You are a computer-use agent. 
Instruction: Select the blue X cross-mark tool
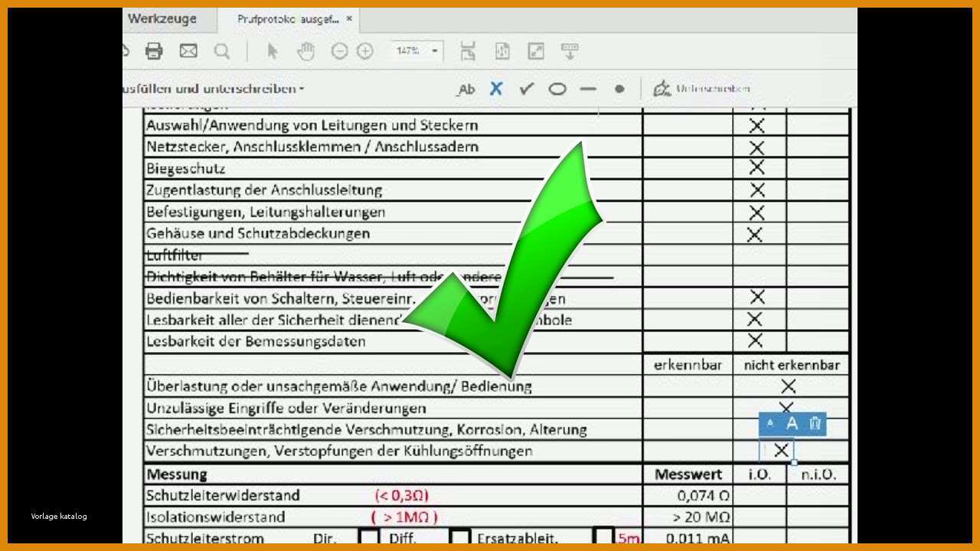(x=496, y=89)
